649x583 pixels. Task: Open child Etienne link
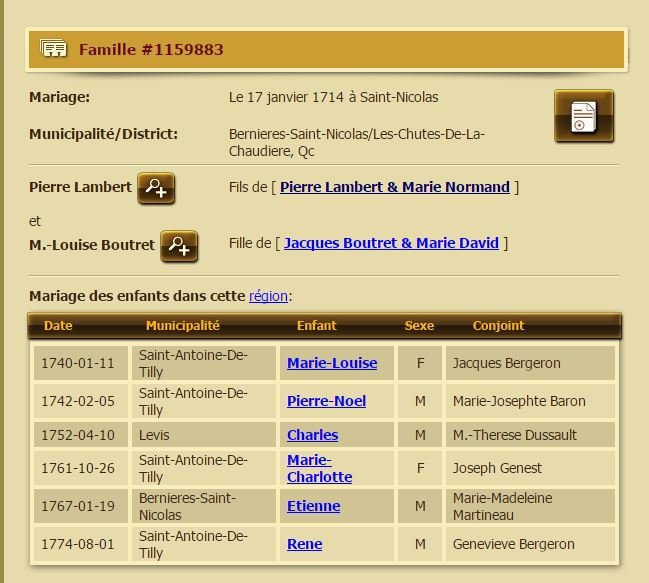[313, 506]
